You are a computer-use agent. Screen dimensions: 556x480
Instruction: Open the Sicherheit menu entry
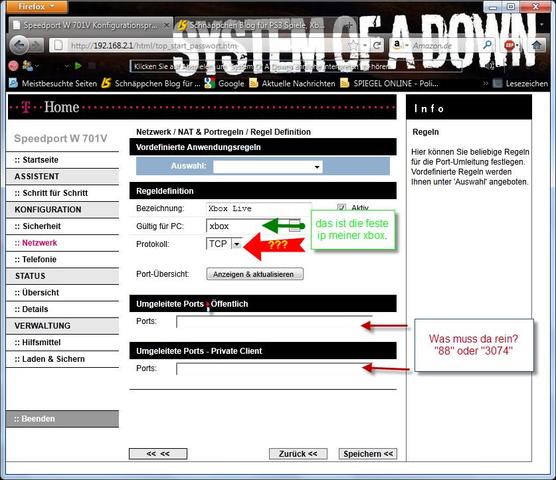(x=41, y=226)
